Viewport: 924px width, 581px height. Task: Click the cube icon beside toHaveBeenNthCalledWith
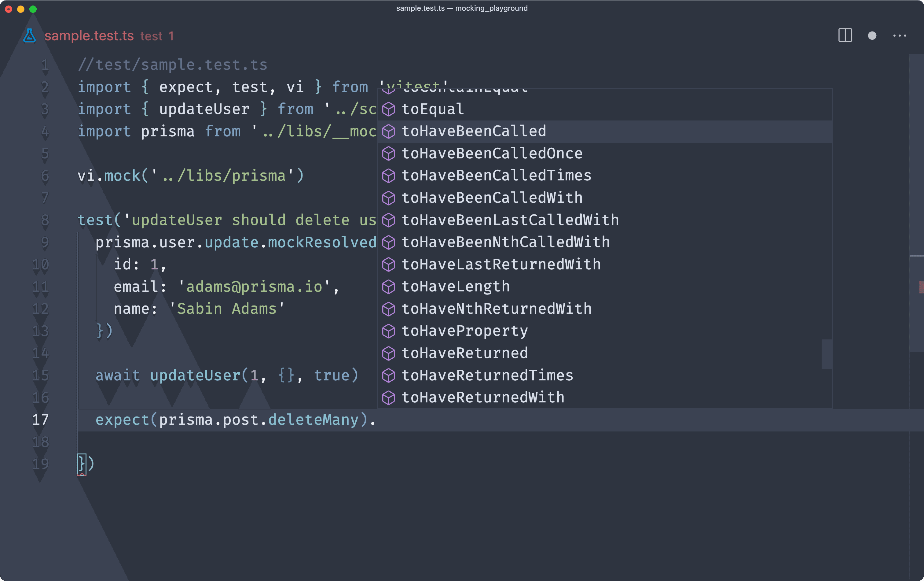click(x=389, y=242)
